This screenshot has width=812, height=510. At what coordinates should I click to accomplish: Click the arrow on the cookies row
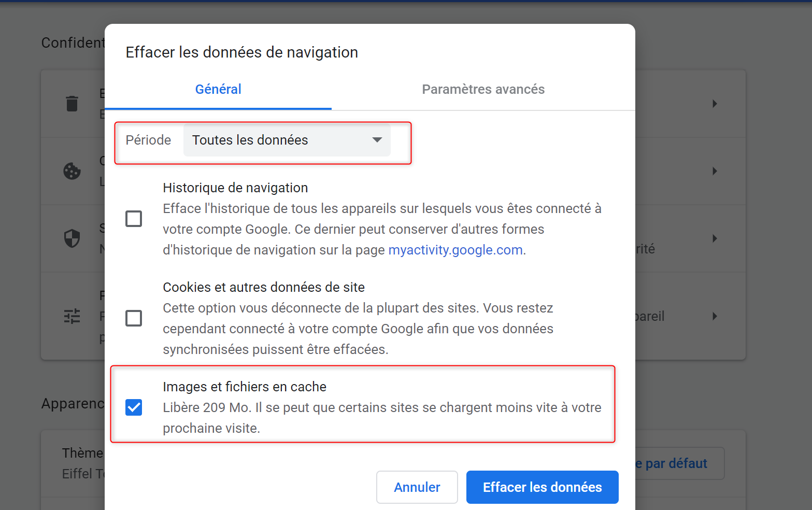coord(715,171)
